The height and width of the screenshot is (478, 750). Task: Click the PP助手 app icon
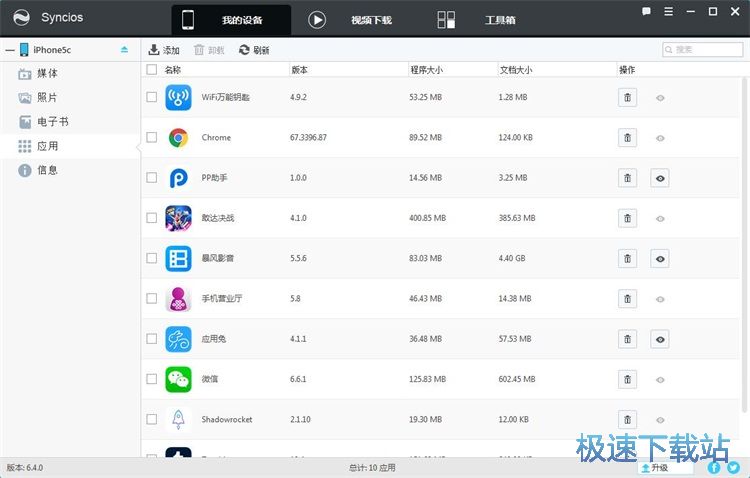coord(178,178)
